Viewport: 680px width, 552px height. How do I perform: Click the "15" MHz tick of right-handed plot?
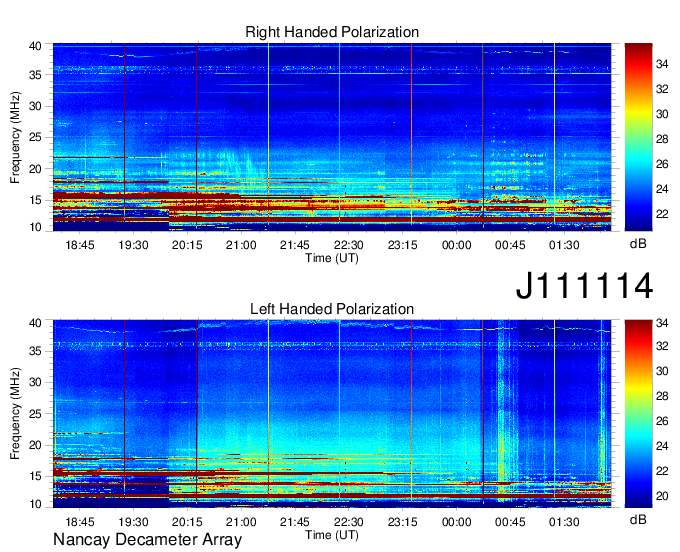pos(36,200)
